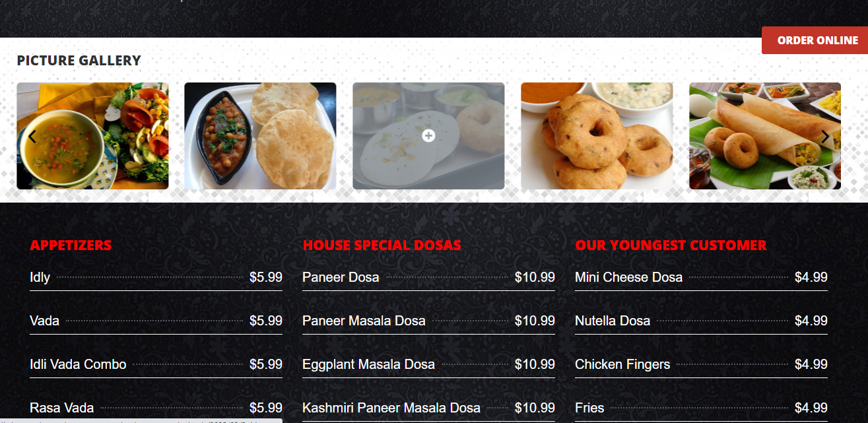Screen dimensions: 868x423
Task: Click the Order Online button
Action: coord(815,40)
